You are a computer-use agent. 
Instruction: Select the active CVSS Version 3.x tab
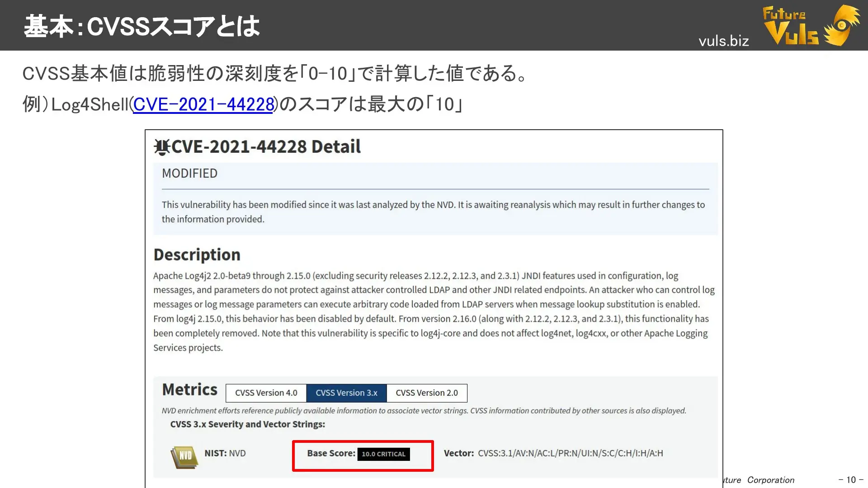click(346, 393)
